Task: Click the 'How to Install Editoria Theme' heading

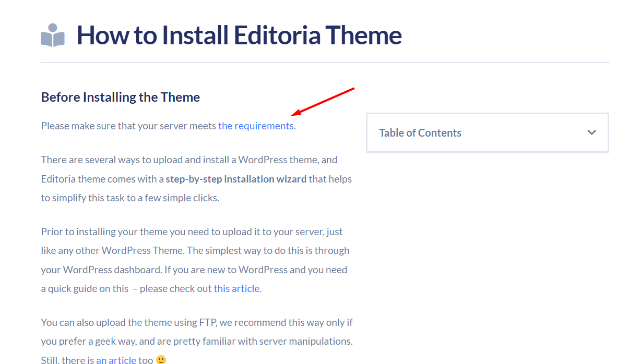Action: (239, 35)
